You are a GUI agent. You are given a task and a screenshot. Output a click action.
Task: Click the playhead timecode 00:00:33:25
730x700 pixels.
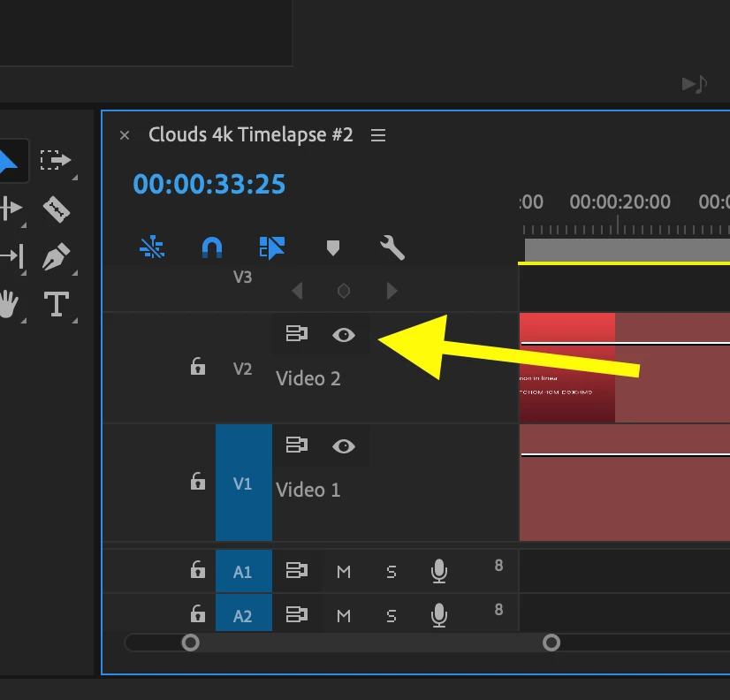tap(209, 185)
